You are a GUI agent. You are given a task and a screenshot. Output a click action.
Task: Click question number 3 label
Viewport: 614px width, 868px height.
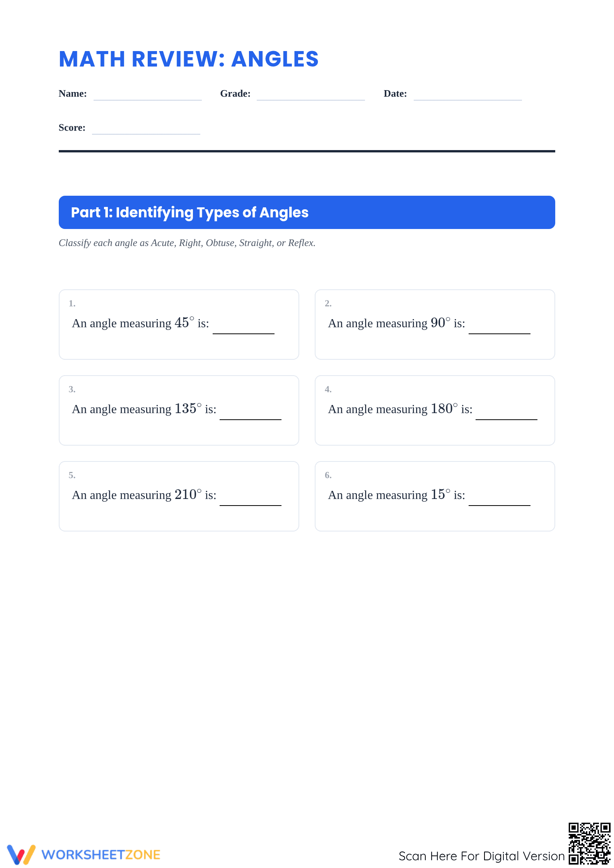pos(72,390)
